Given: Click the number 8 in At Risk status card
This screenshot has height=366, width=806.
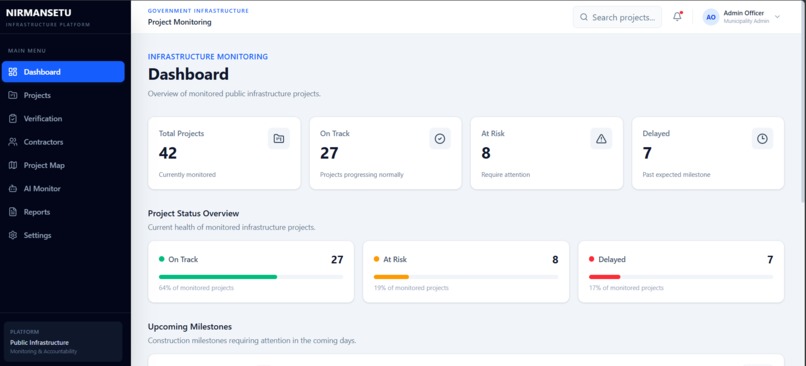Looking at the screenshot, I should (555, 260).
